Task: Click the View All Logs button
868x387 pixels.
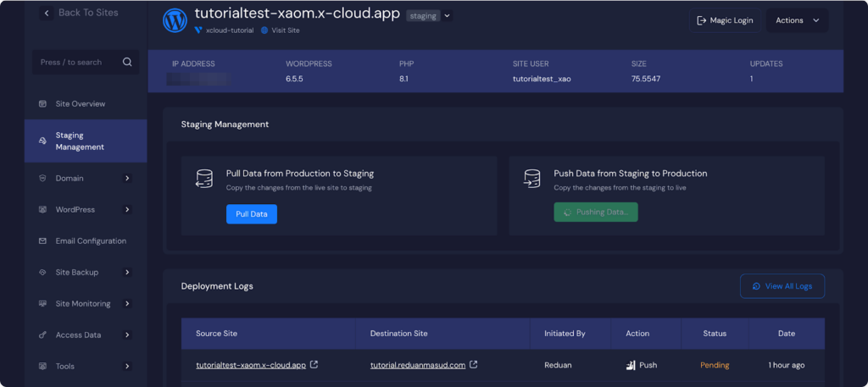Action: click(x=782, y=286)
